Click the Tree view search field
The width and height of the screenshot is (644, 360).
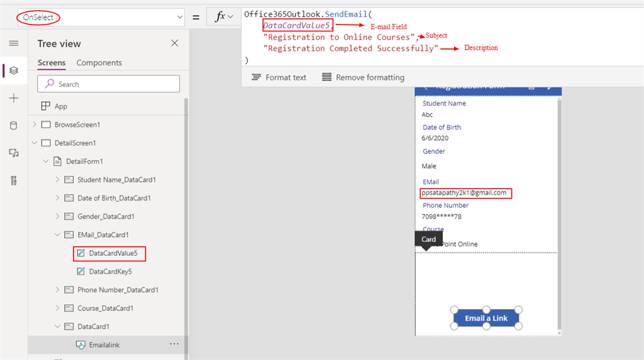(x=108, y=84)
